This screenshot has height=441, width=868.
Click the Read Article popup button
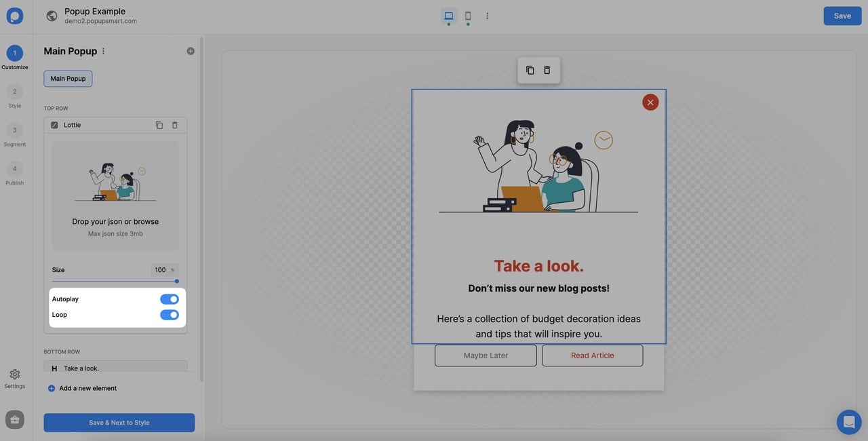coord(593,356)
